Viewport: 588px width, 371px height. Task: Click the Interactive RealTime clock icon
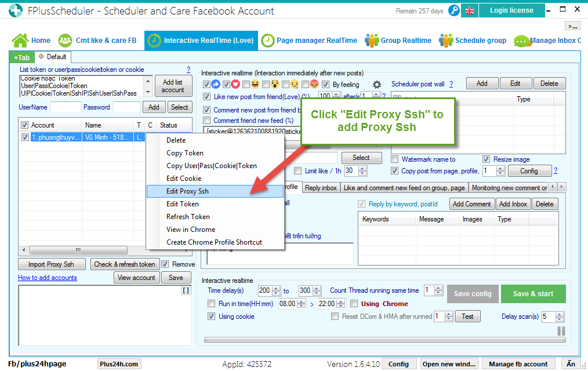coord(154,41)
